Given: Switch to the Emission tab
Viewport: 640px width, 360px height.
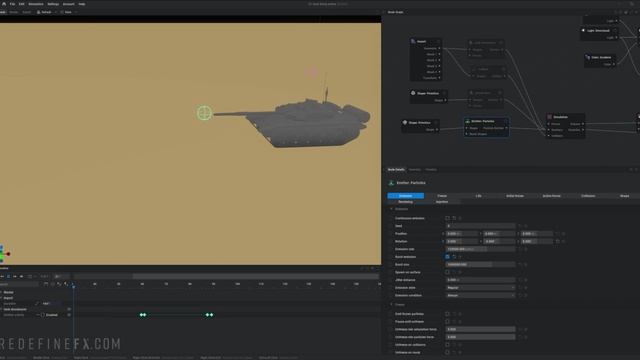Looking at the screenshot, I should tap(406, 196).
